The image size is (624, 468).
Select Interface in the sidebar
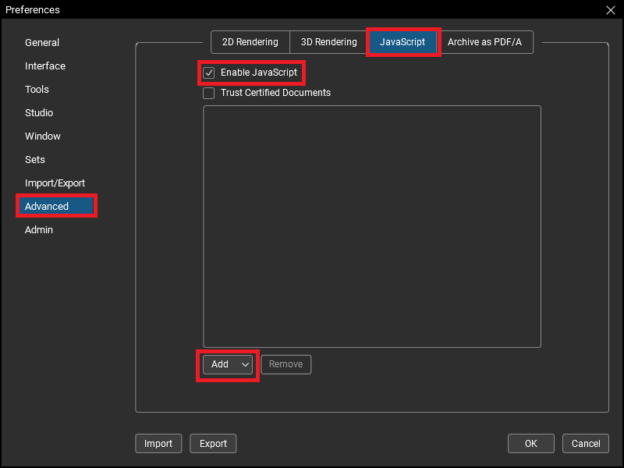pos(45,66)
